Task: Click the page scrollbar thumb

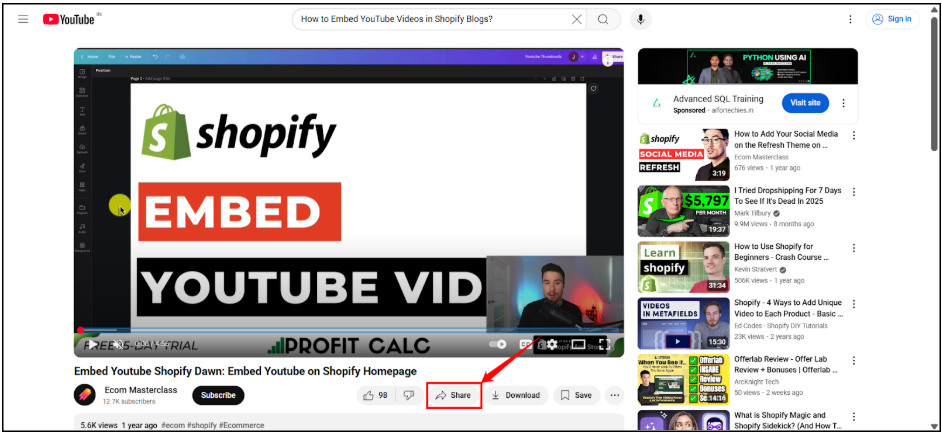Action: 934,84
